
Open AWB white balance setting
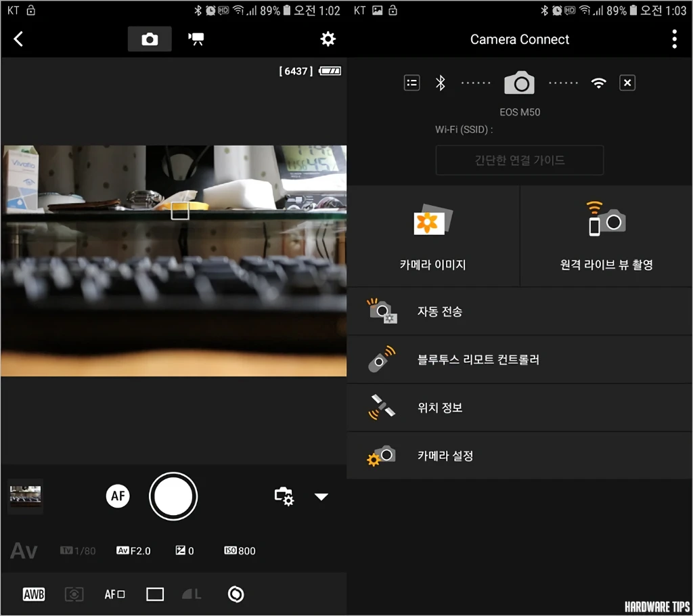(34, 594)
